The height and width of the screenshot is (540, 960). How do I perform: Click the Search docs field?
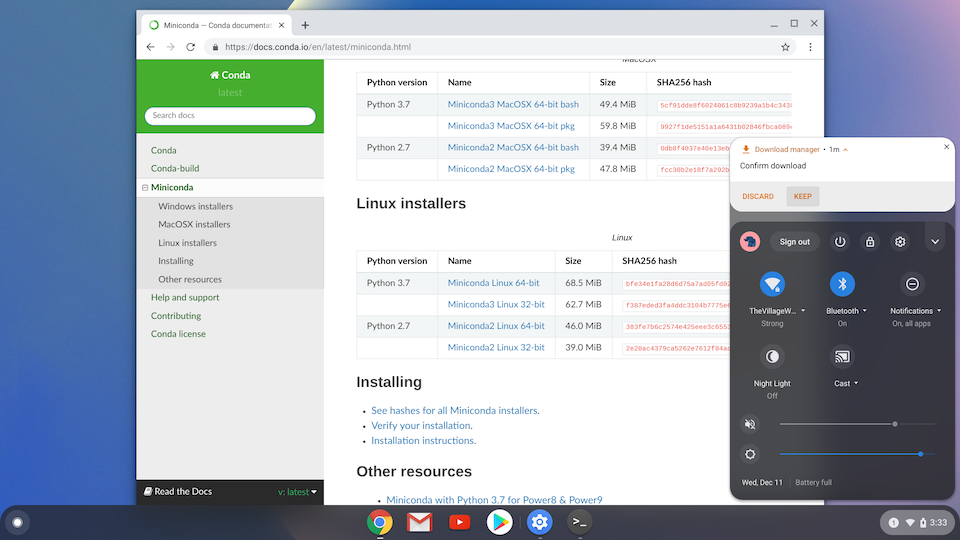click(230, 116)
